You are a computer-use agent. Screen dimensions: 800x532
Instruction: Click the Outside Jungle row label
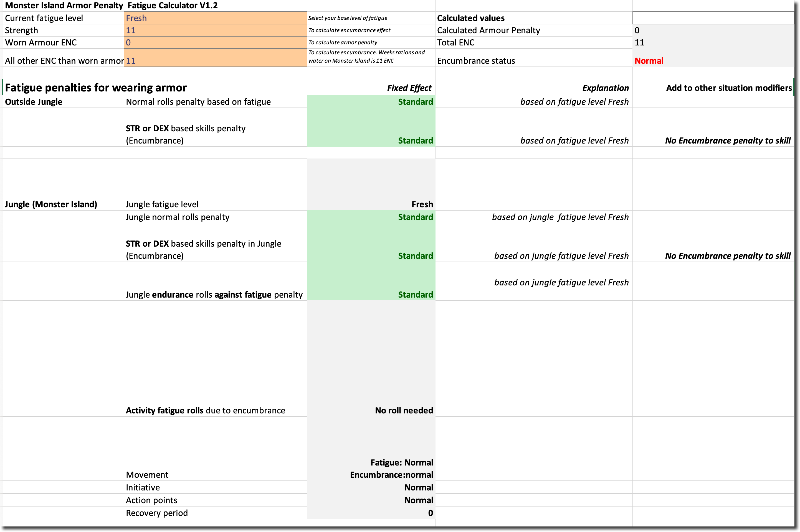pyautogui.click(x=34, y=102)
